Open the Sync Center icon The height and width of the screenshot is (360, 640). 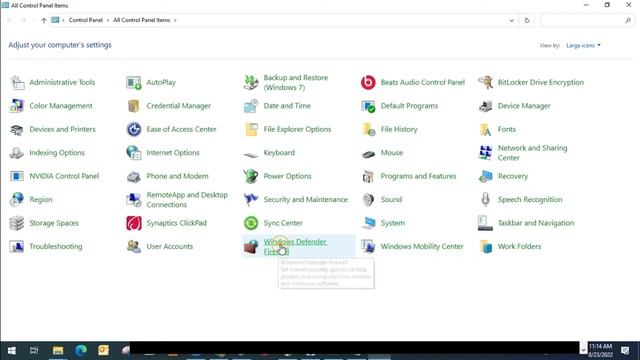tap(251, 223)
